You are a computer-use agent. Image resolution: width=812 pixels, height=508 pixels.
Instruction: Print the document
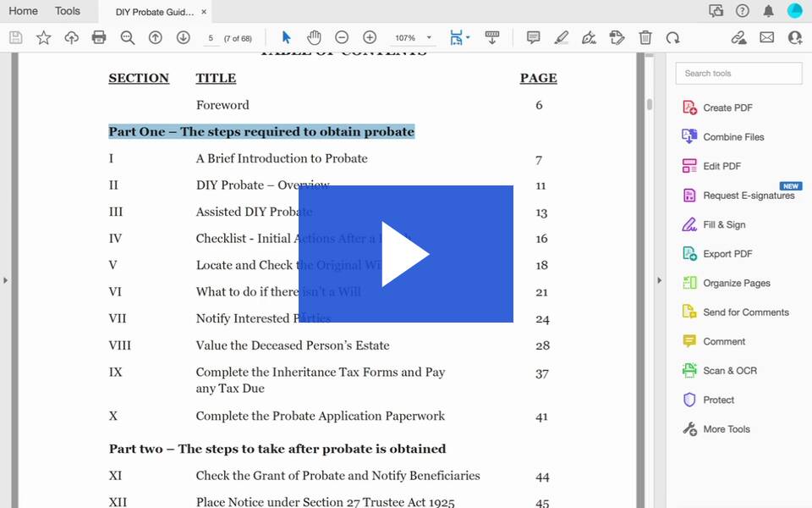pos(99,37)
